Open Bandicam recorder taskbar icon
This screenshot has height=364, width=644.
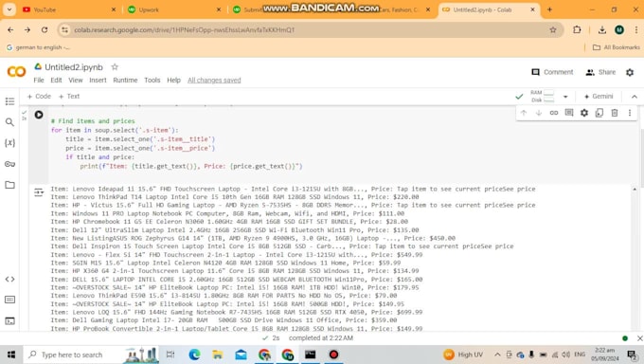coord(333,355)
